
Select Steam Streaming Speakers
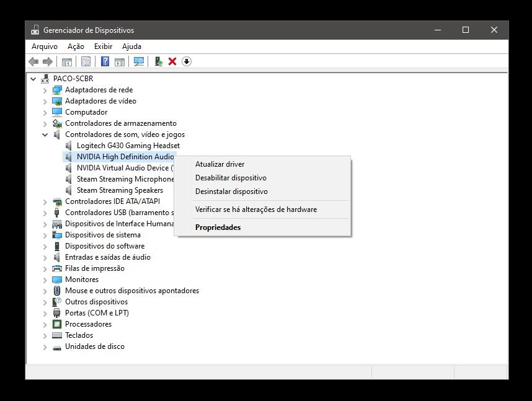click(x=120, y=190)
